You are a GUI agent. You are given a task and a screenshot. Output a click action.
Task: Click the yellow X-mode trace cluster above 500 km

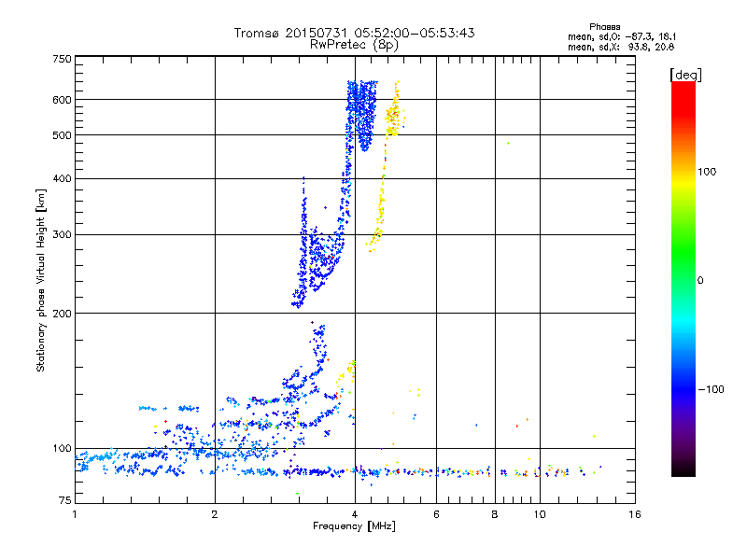click(394, 110)
